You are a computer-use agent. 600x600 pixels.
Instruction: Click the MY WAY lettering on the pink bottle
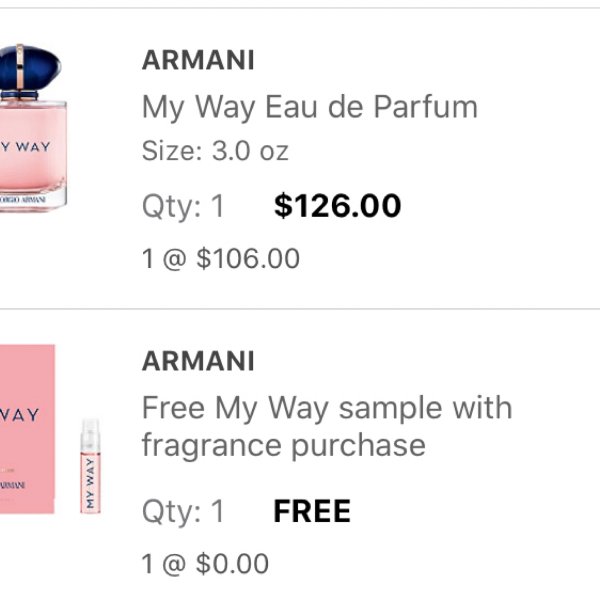(25, 147)
